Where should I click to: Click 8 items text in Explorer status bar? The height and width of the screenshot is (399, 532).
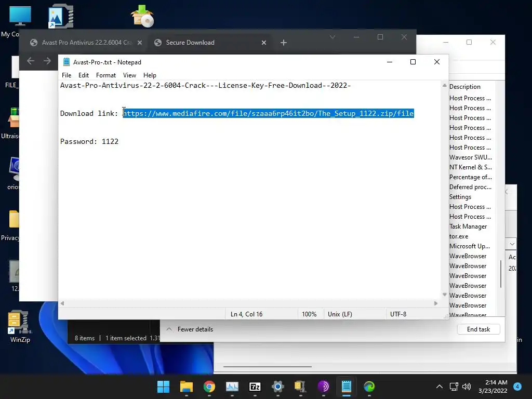point(85,338)
